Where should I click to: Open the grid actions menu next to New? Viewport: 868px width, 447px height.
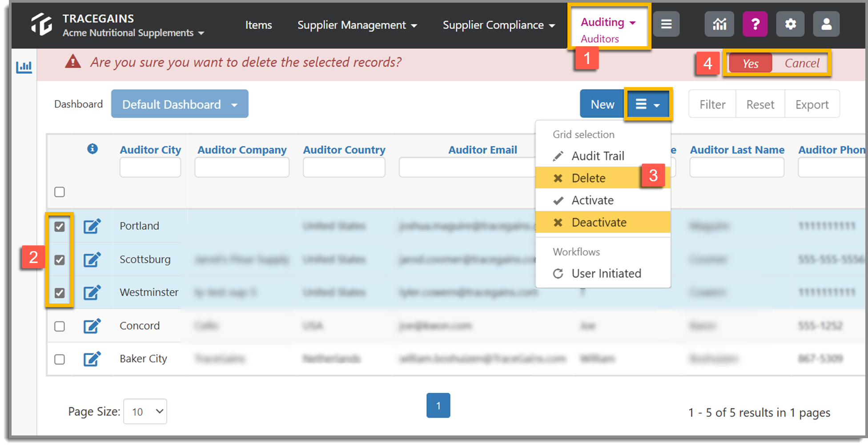click(x=648, y=104)
